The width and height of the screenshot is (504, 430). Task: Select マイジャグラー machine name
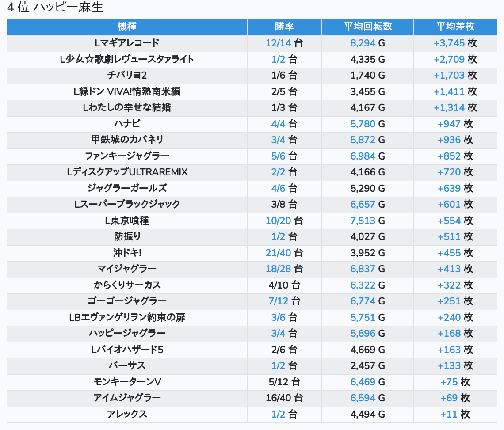click(x=127, y=269)
